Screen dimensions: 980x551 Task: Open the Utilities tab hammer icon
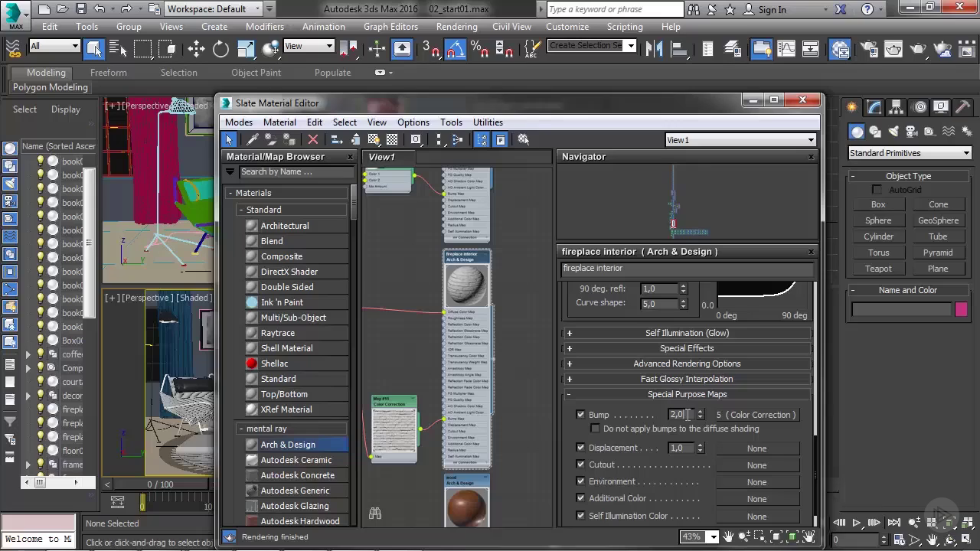964,107
